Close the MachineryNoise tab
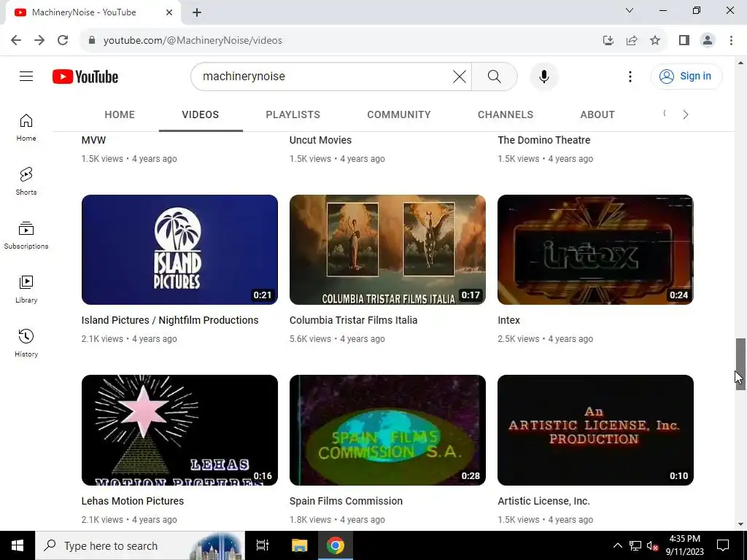 (x=169, y=12)
